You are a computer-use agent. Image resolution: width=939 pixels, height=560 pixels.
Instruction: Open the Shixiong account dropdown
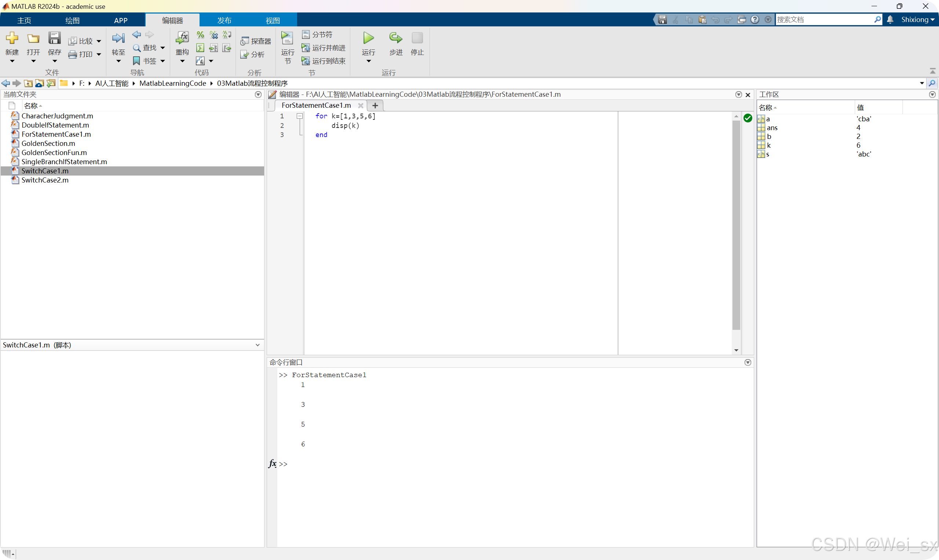pos(917,20)
